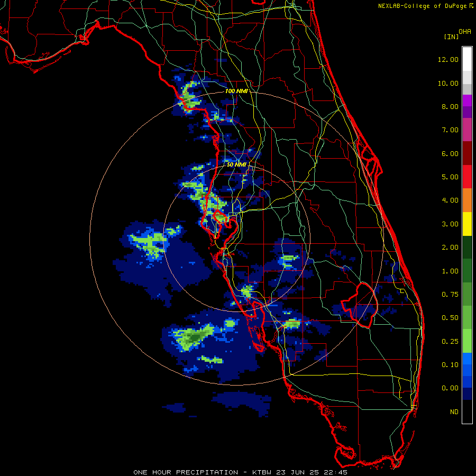
Task: Click the ONE HOUR PRECIPITATION title text
Action: click(186, 472)
